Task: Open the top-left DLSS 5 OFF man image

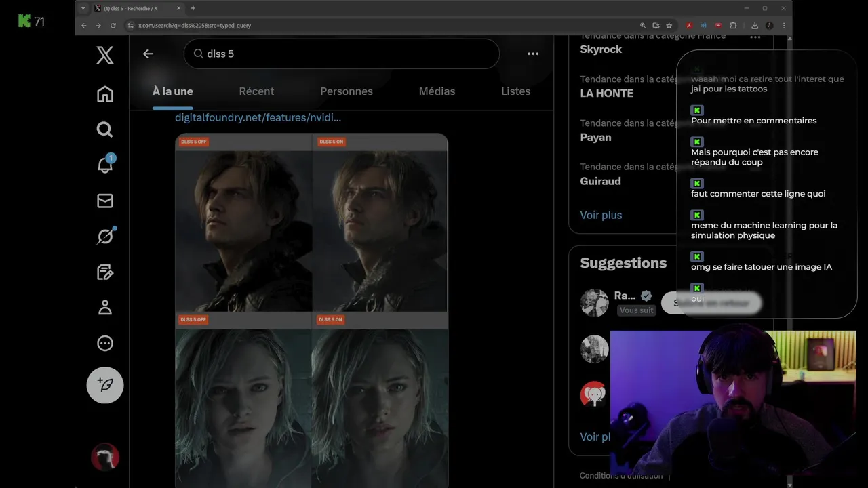Action: coord(243,223)
